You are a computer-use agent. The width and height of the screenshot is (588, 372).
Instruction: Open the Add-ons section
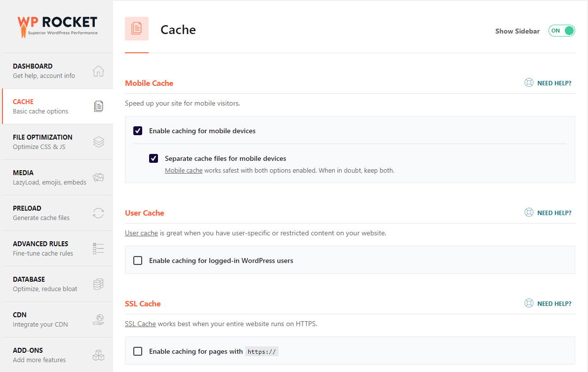tap(58, 355)
